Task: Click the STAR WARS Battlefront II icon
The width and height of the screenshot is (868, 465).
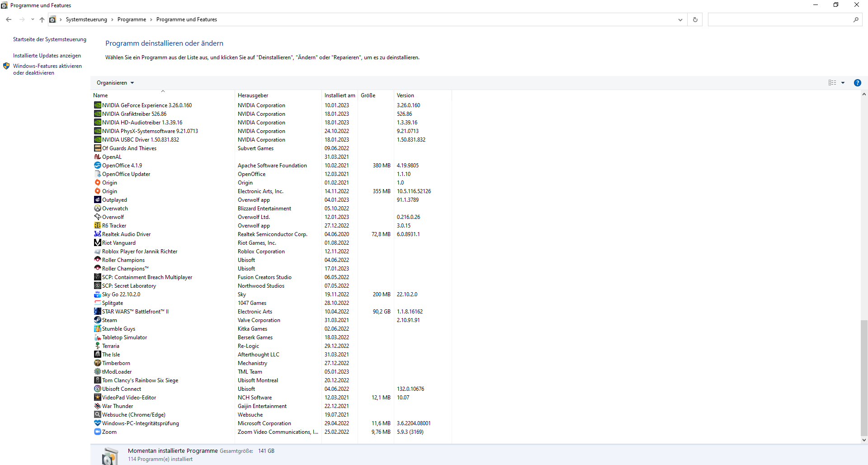Action: (x=97, y=311)
